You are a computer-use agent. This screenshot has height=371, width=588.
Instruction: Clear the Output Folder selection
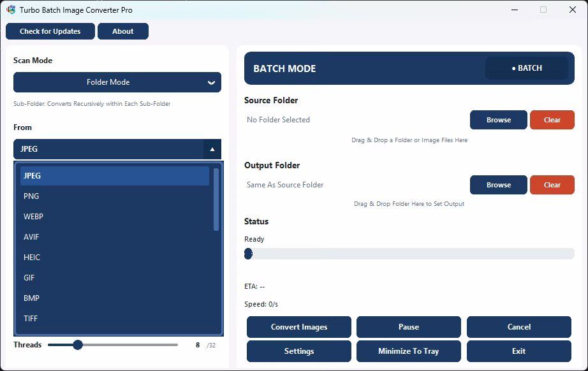pyautogui.click(x=552, y=185)
